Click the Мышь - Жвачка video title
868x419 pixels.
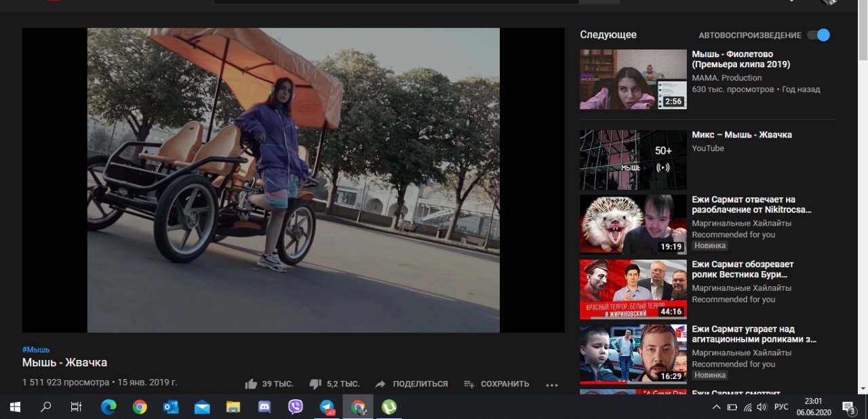coord(64,363)
